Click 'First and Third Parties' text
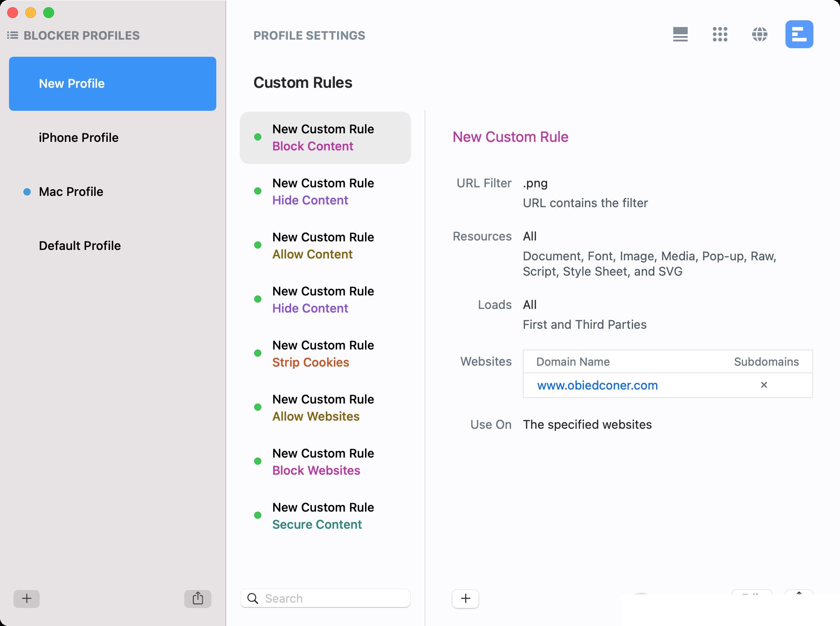This screenshot has width=840, height=626. pos(584,325)
